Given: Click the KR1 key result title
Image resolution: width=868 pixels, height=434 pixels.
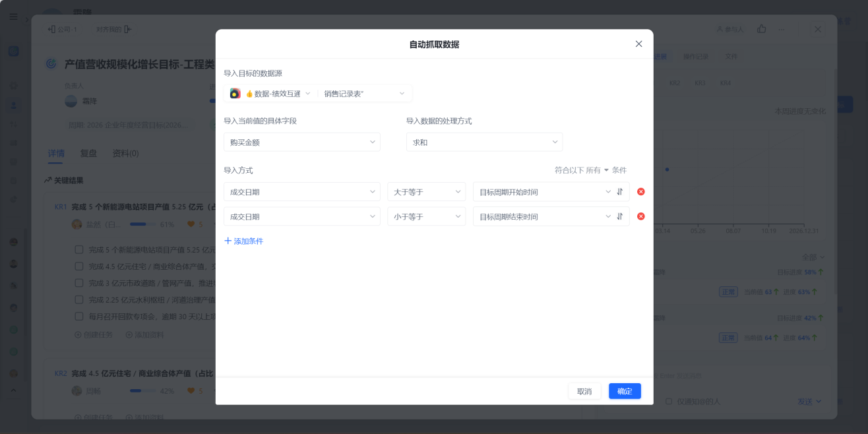Looking at the screenshot, I should click(x=142, y=206).
